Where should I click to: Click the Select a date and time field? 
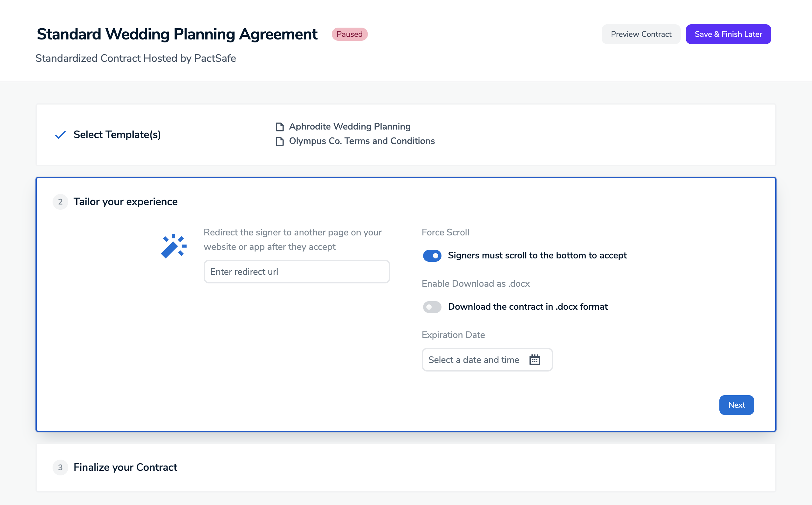(487, 360)
